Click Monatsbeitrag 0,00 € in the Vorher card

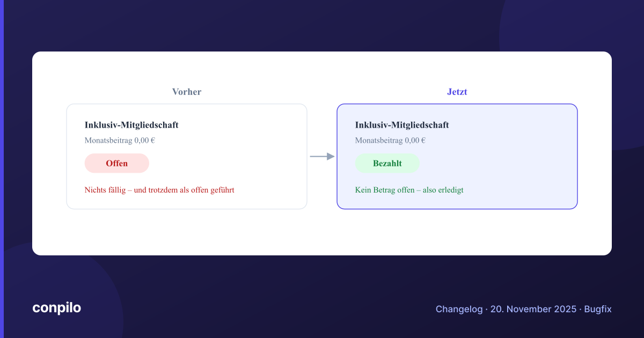[x=120, y=141]
